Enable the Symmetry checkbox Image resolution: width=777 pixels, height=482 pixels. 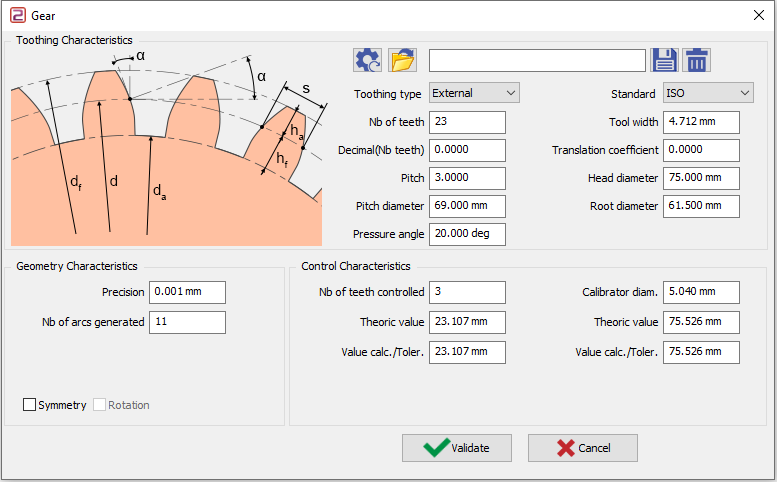coord(30,405)
